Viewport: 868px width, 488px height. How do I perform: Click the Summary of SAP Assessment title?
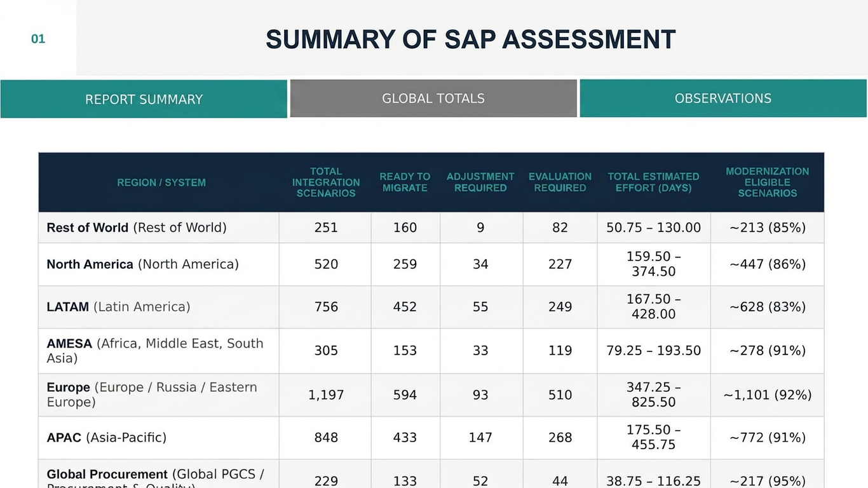tap(470, 39)
